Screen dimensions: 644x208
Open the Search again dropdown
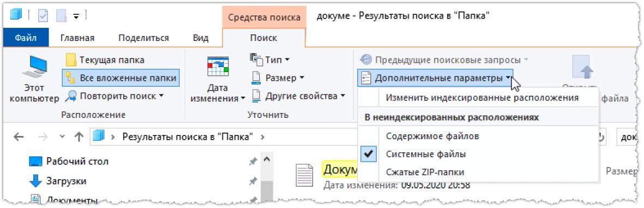[x=115, y=96]
